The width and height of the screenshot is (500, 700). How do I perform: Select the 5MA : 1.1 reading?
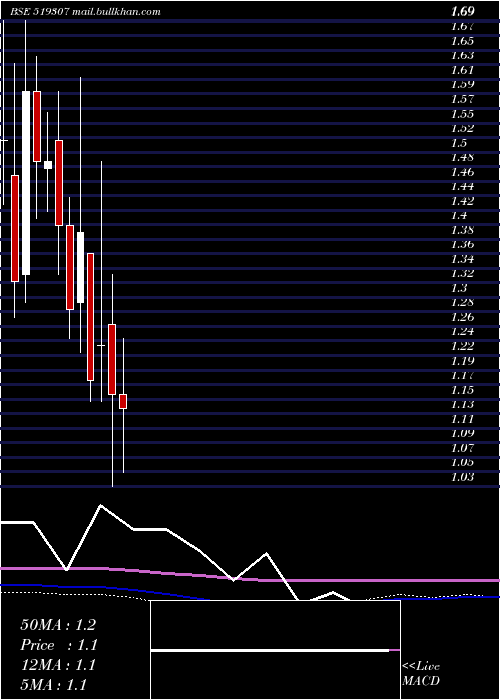pos(53,685)
